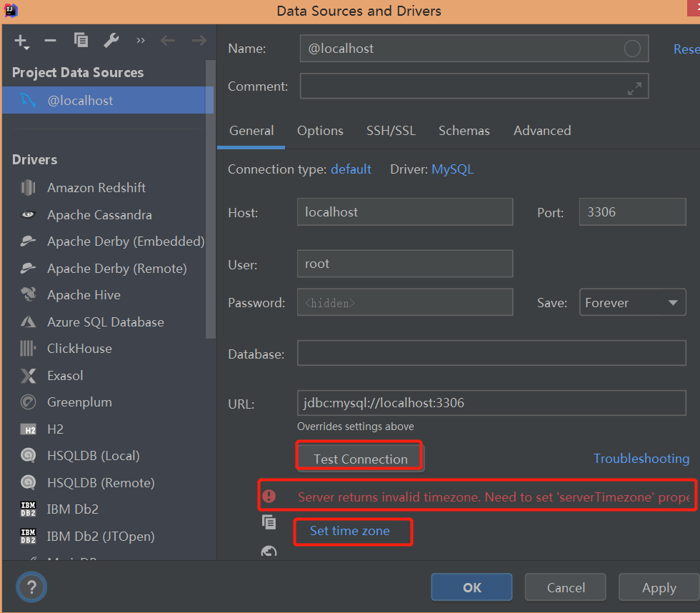Choose Amazon Redshift driver
The width and height of the screenshot is (700, 613).
tap(96, 187)
